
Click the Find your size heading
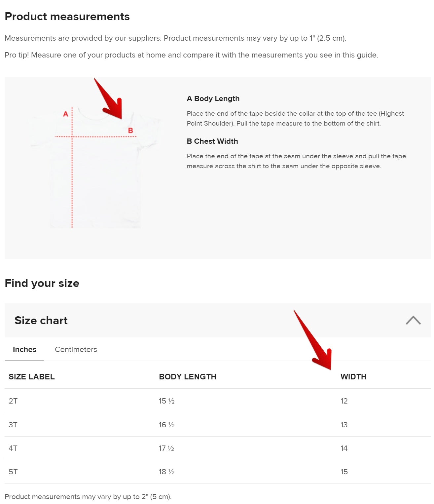click(x=42, y=283)
